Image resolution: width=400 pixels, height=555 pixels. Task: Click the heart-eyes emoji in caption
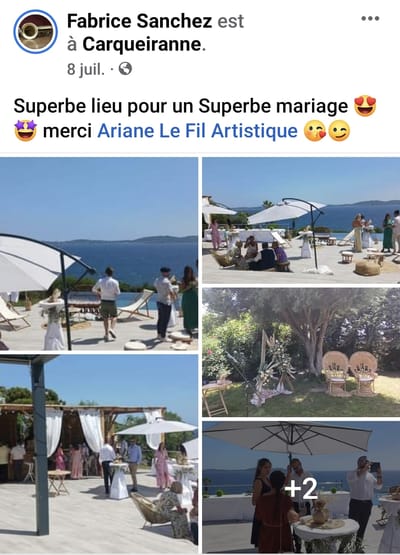pyautogui.click(x=365, y=106)
